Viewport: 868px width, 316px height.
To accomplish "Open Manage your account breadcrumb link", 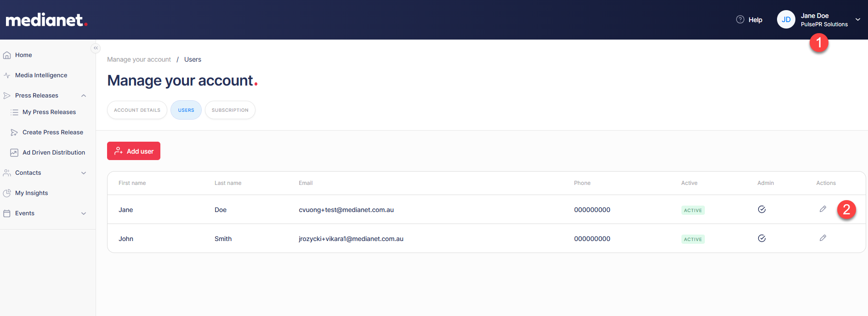I will click(x=139, y=60).
